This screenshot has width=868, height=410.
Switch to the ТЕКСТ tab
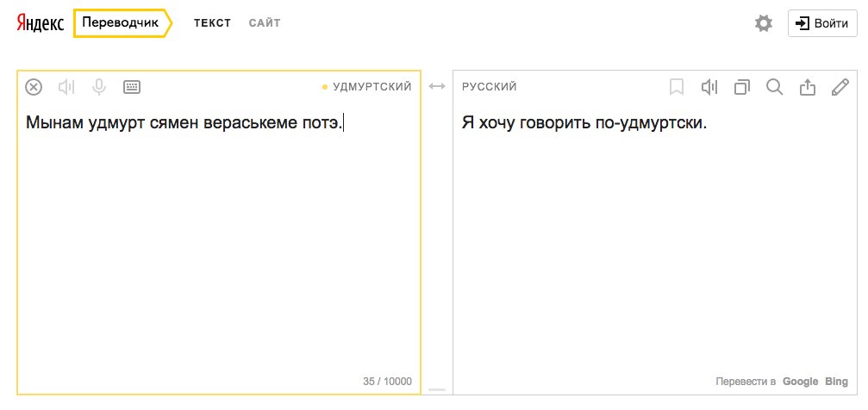point(212,23)
